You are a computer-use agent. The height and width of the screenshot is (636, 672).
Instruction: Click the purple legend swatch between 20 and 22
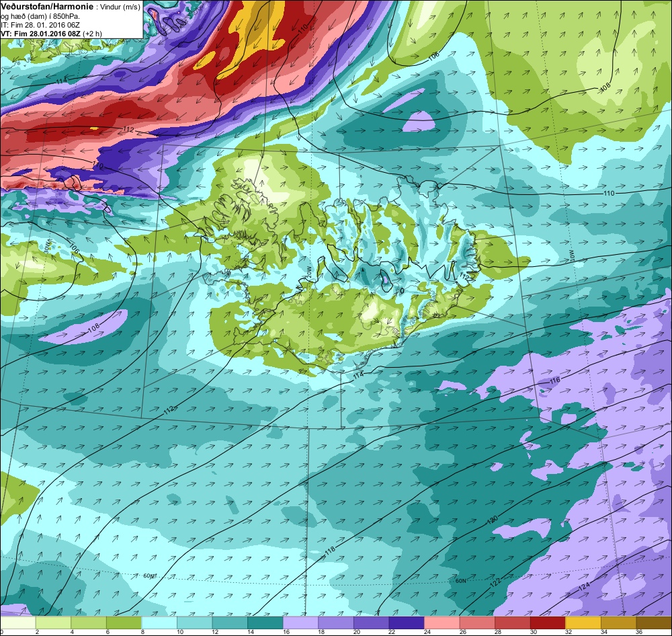click(371, 623)
